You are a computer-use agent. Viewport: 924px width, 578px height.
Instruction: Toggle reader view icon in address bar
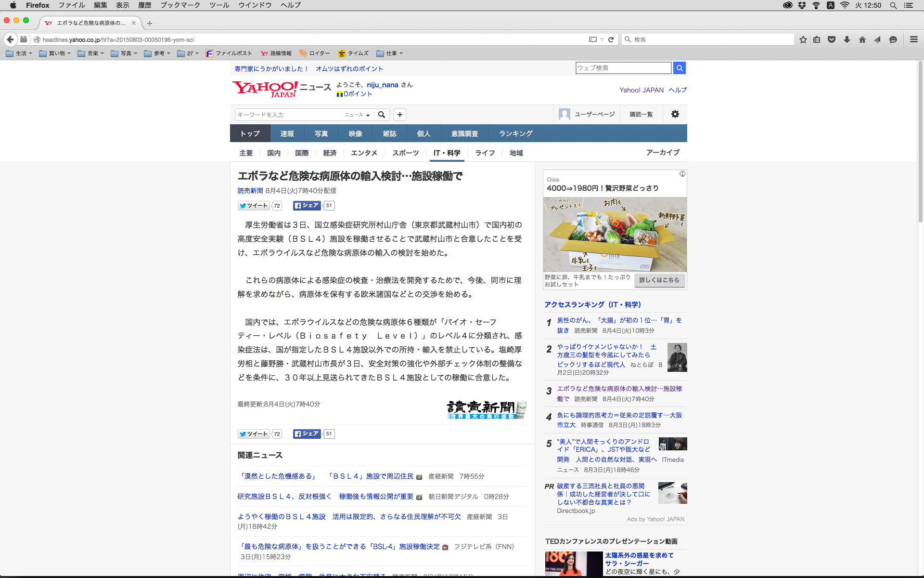[x=592, y=39]
